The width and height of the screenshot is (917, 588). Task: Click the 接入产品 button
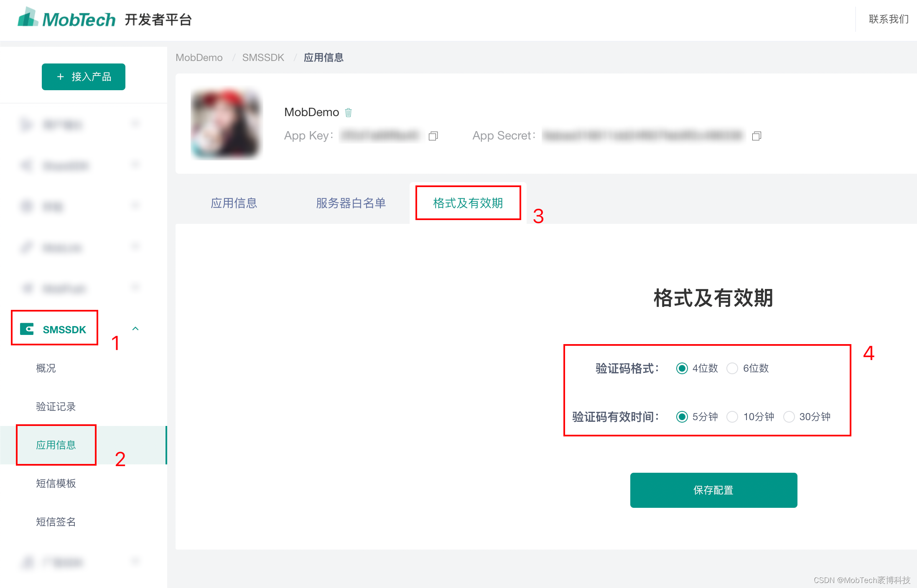(x=84, y=77)
